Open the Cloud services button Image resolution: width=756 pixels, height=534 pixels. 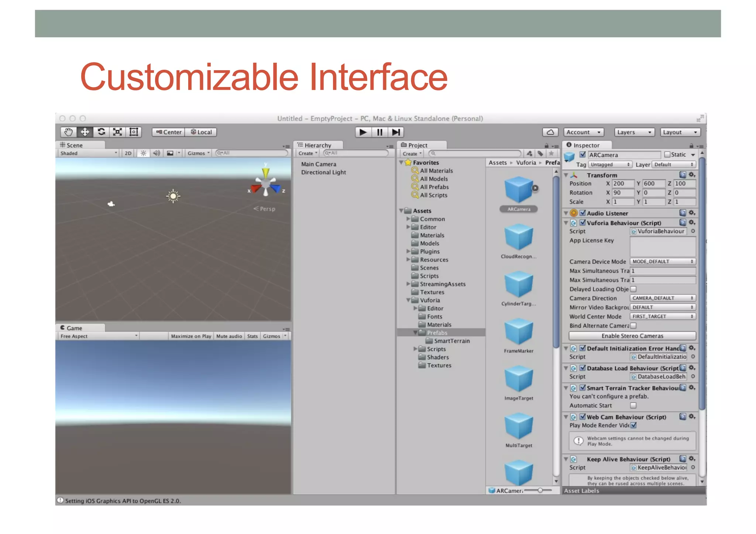(550, 132)
